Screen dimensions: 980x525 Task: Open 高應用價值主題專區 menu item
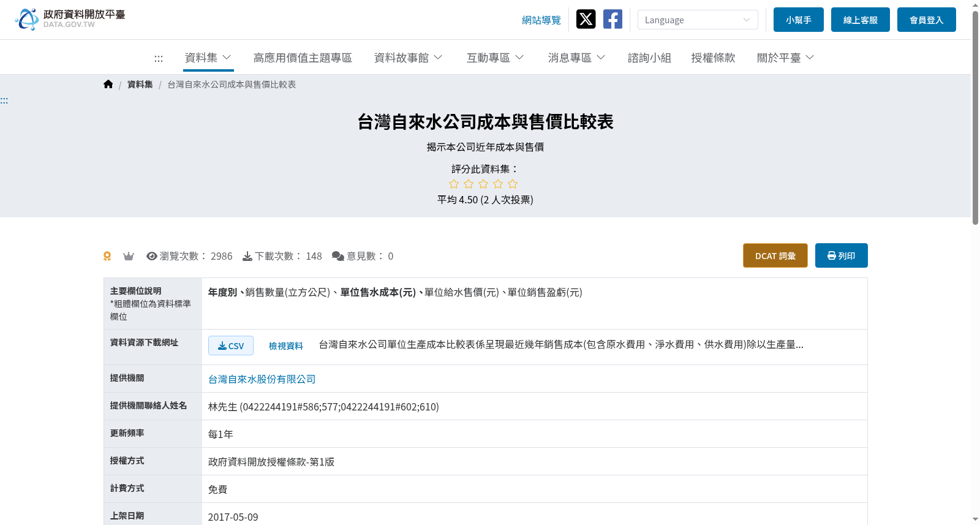pyautogui.click(x=303, y=58)
